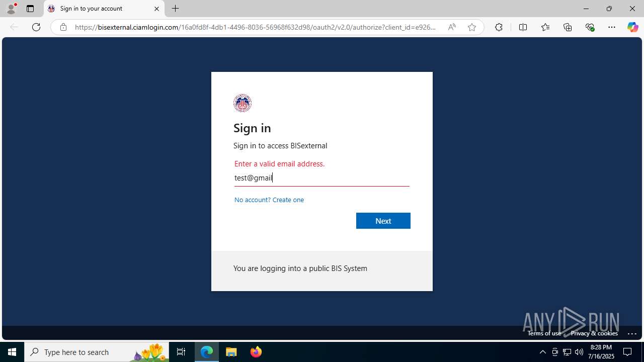Screen dimensions: 644x362
Task: Focus the 'Type here to search' box
Action: click(97, 352)
